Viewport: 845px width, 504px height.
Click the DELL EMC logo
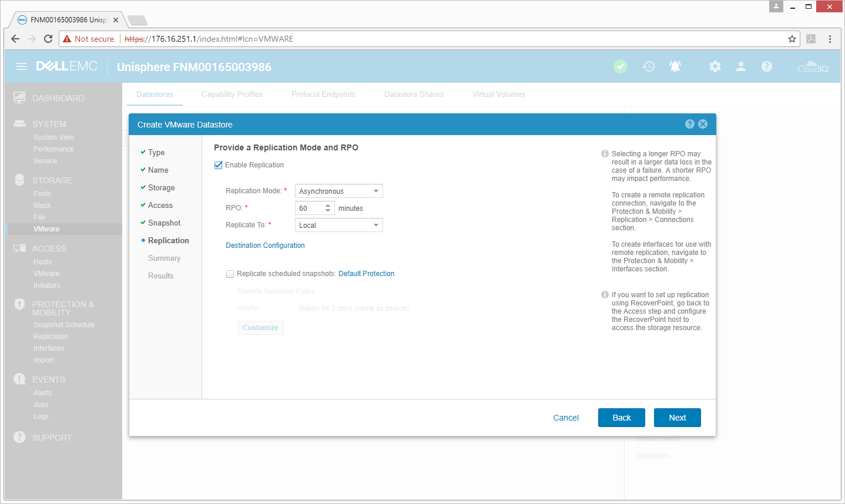click(66, 66)
